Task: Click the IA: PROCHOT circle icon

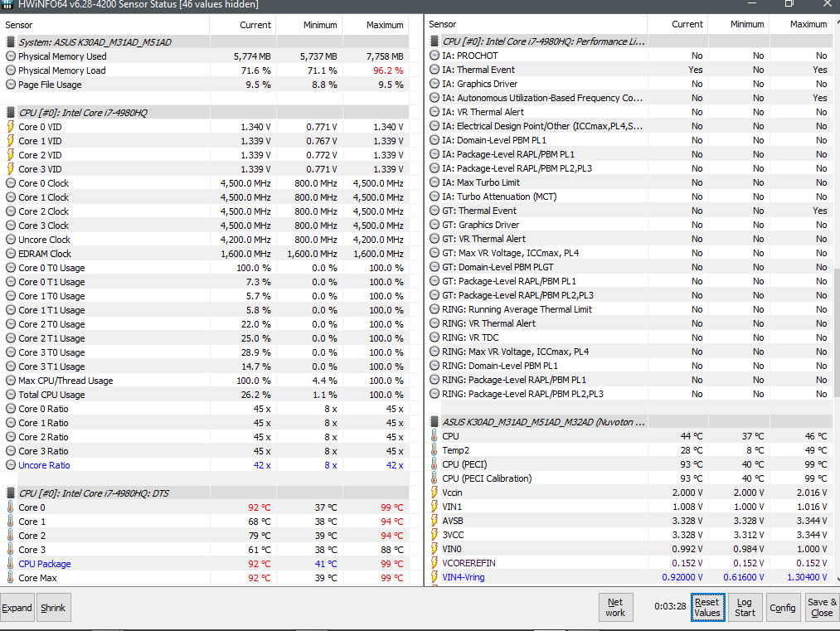Action: [435, 56]
